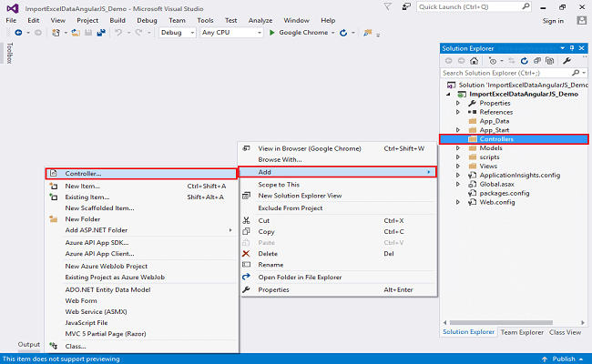This screenshot has height=364, width=592.
Task: Select New Item... in the Add submenu
Action: (x=141, y=186)
